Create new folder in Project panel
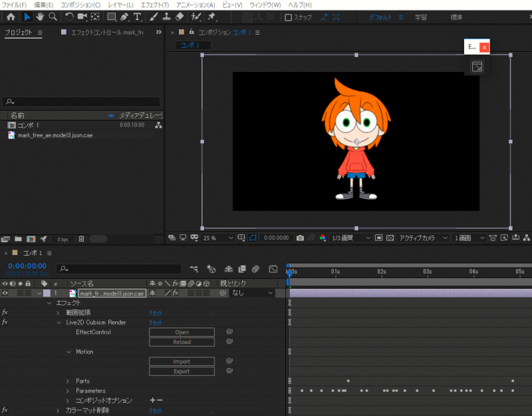532x416 pixels. 18,239
